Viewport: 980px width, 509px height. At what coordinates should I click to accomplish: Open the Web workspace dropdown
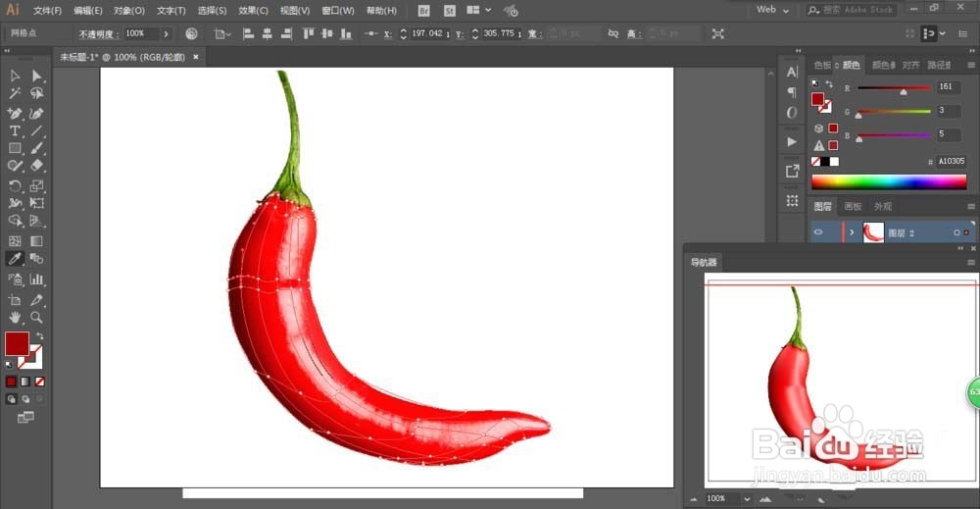pos(772,10)
